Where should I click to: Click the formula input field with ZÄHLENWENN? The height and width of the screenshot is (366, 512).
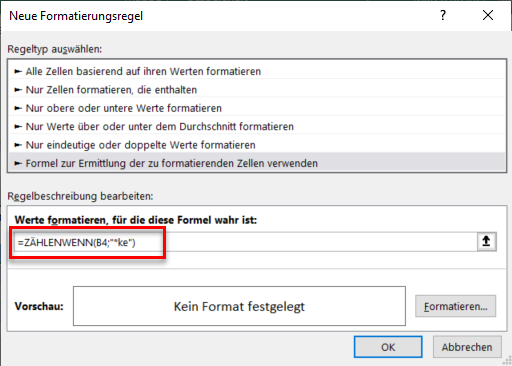point(246,242)
